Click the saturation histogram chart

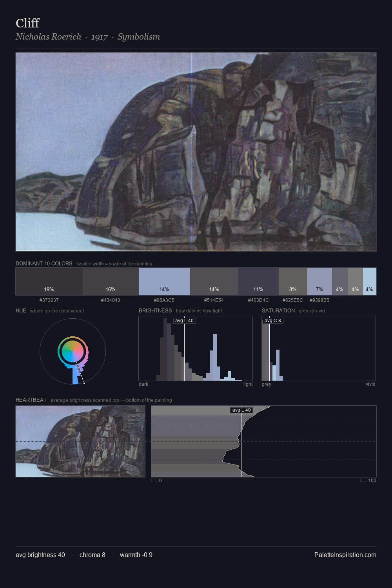[319, 348]
